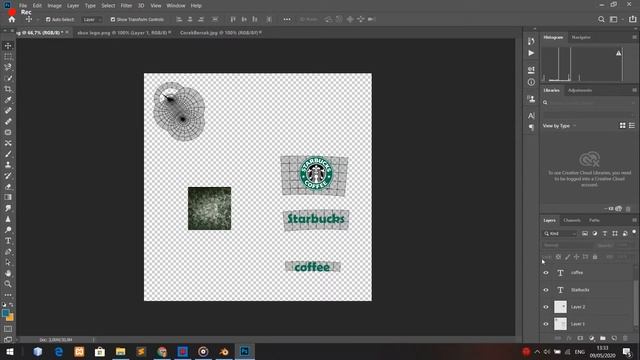This screenshot has height=360, width=640.
Task: Select the Zoom tool in toolbox
Action: pos(8,284)
